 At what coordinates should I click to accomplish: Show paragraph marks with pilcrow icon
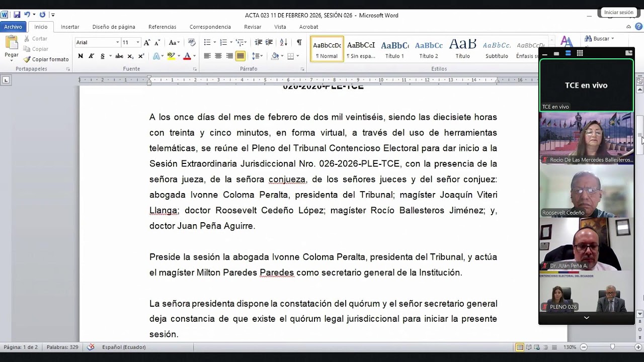click(299, 43)
